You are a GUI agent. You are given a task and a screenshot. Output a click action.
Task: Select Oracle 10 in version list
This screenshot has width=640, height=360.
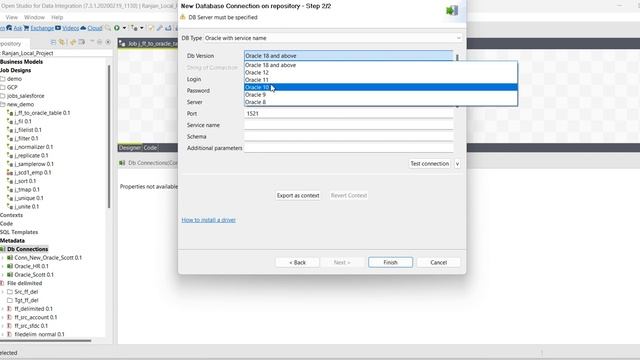point(381,87)
